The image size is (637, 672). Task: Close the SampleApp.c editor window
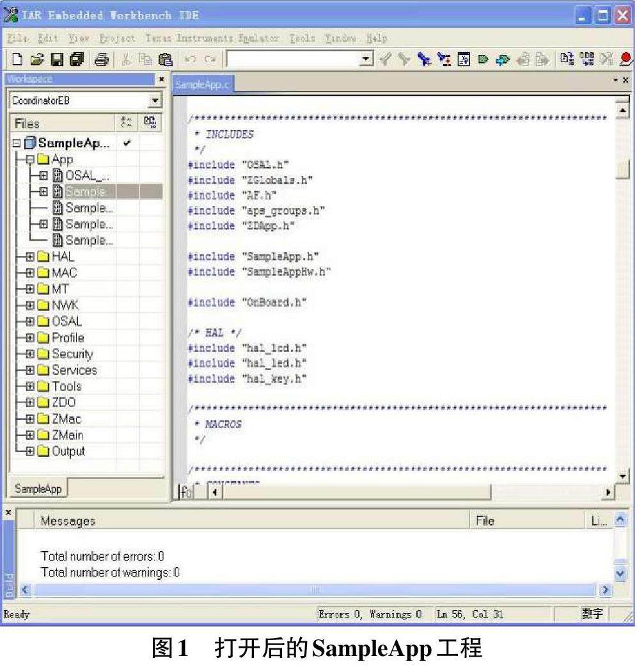click(x=625, y=80)
